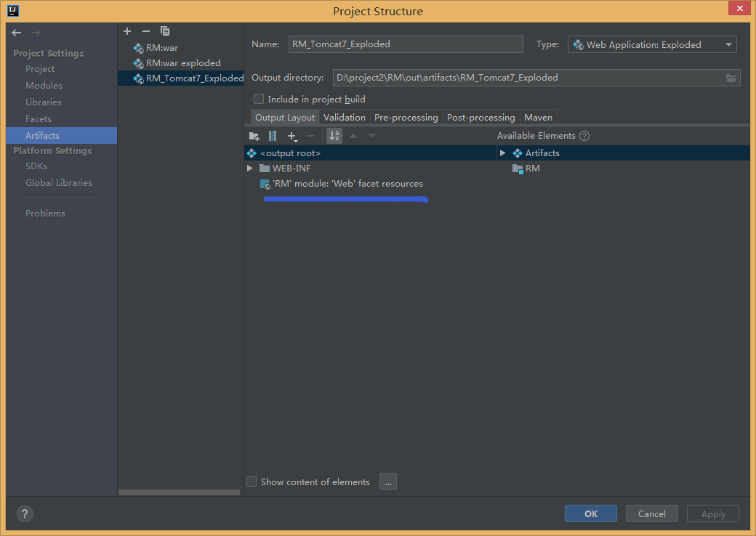Add copy of element plus button
This screenshot has width=756, height=536.
click(x=292, y=137)
